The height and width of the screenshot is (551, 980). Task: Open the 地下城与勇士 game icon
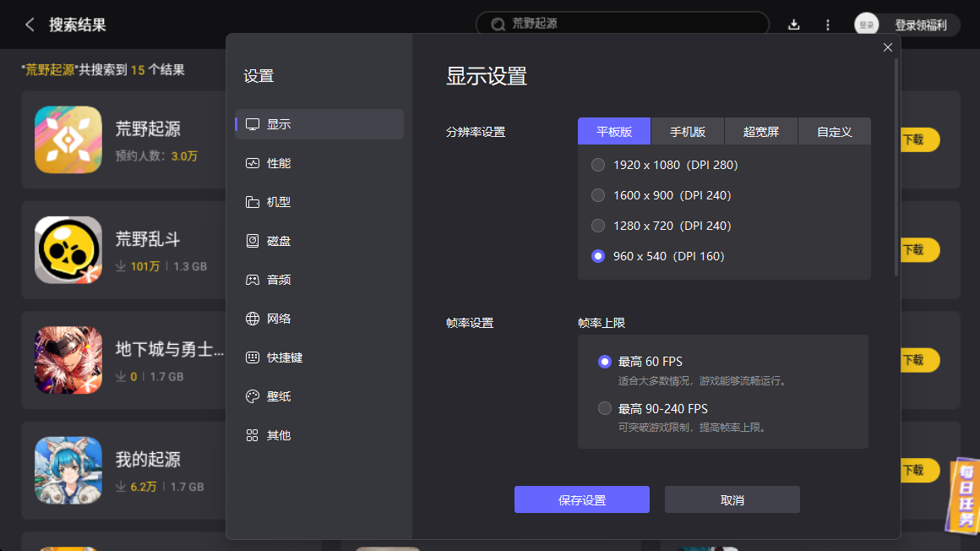pyautogui.click(x=68, y=360)
